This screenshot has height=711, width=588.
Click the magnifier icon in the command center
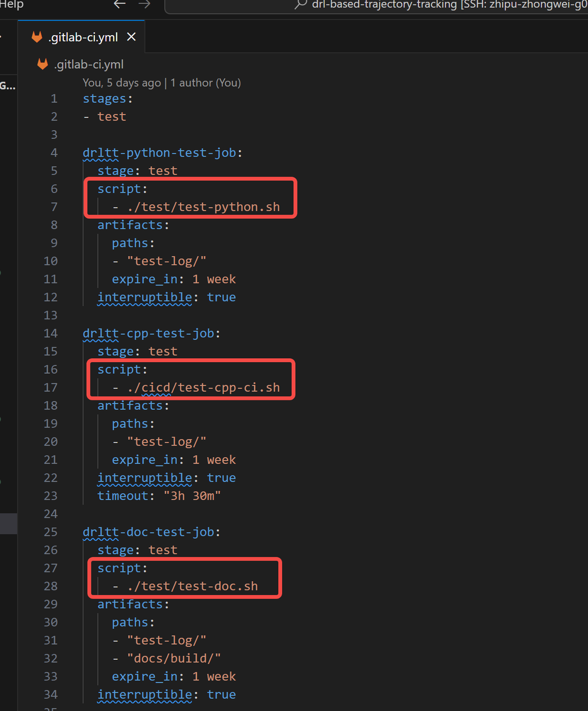point(300,4)
